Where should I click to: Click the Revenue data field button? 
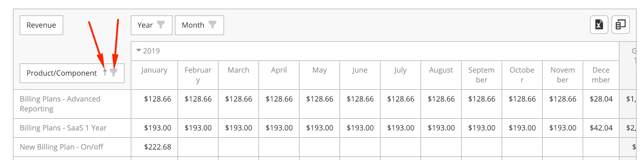tap(41, 25)
